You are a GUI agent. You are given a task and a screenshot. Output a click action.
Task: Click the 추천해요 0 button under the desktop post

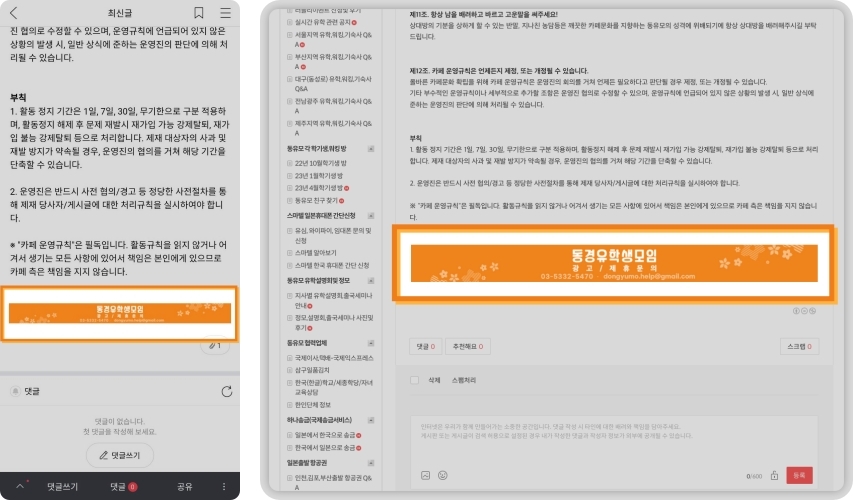(468, 347)
